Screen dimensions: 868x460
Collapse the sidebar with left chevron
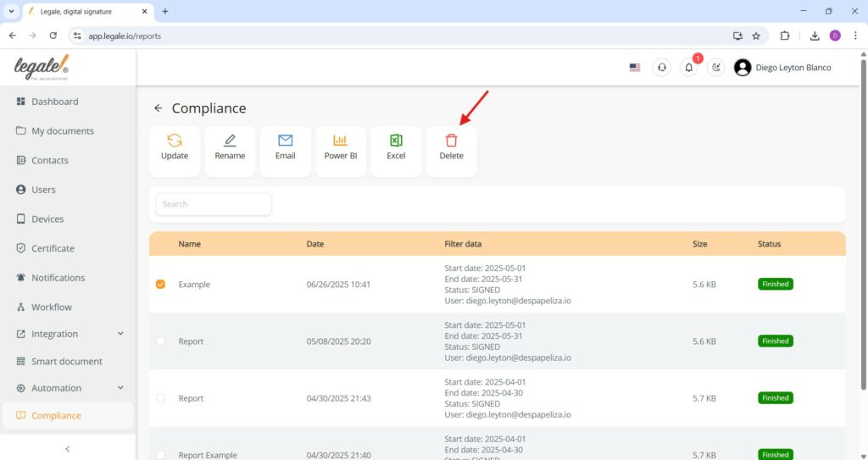click(68, 449)
